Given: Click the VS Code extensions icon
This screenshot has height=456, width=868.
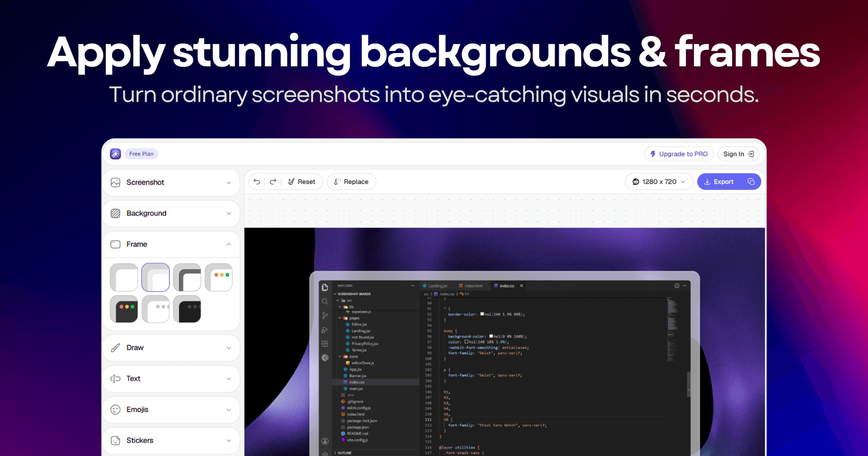Looking at the screenshot, I should (325, 344).
